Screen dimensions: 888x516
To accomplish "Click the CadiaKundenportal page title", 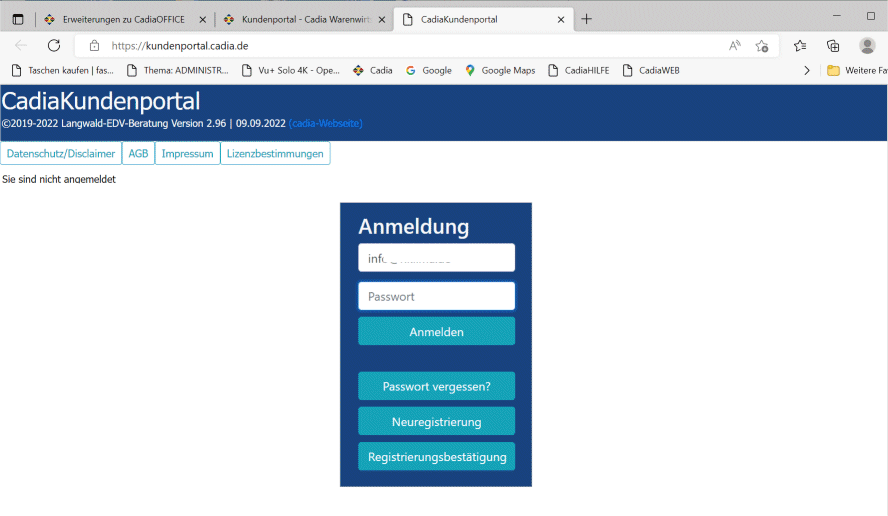I will pos(101,101).
